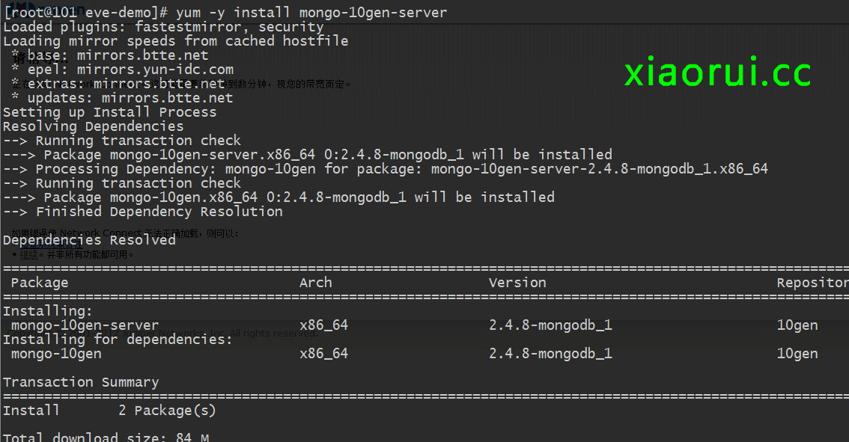Click the Repository column header

point(812,283)
